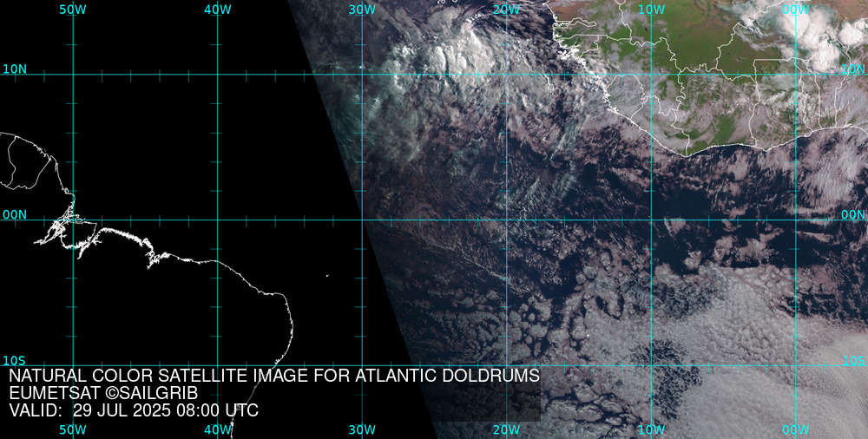Click the 10S label just above the caption text
This screenshot has width=868, height=439.
click(x=15, y=361)
